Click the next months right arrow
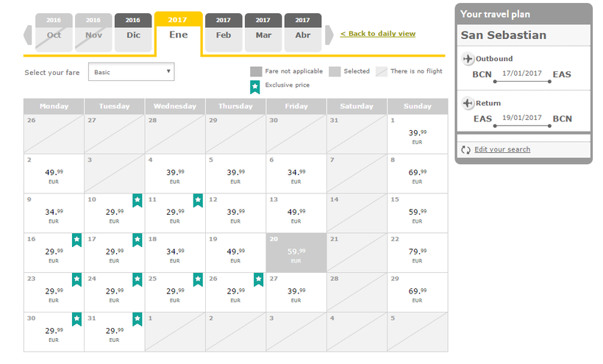Screen dimensions: 603x364 tap(330, 34)
